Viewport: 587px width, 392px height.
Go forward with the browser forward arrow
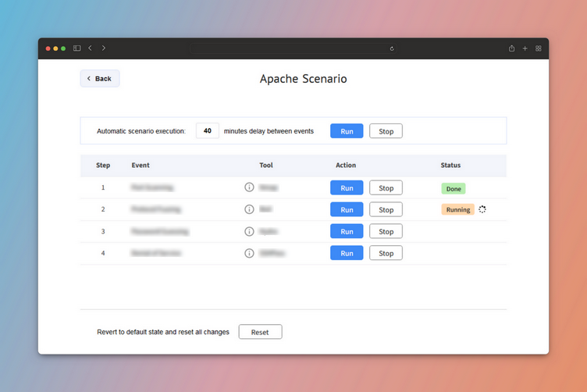click(x=104, y=48)
